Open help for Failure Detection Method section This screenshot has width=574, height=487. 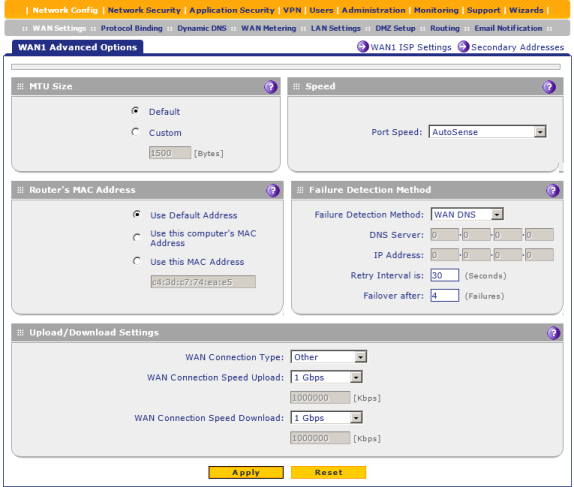552,190
